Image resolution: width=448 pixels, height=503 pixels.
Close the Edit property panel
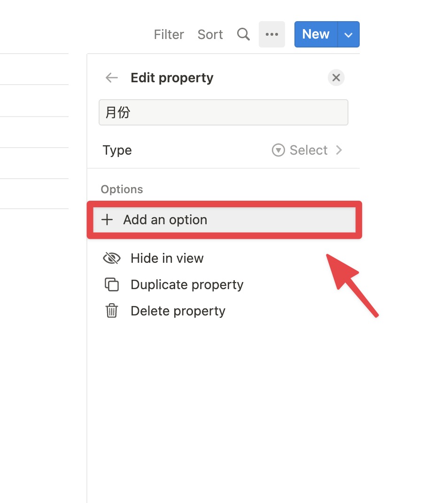point(336,78)
